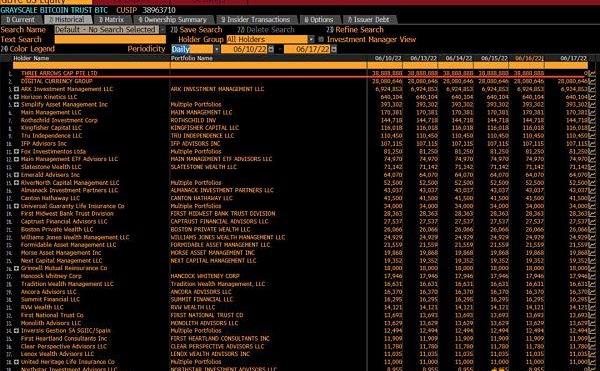Expand Simplify Asset Management Inc holder row
Image resolution: width=600 pixels, height=371 pixels.
pyautogui.click(x=16, y=104)
